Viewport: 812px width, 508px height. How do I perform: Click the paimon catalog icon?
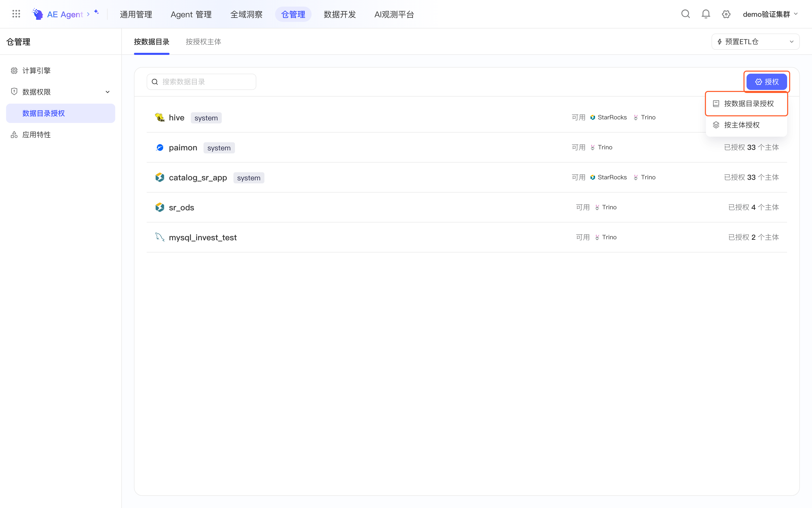160,148
